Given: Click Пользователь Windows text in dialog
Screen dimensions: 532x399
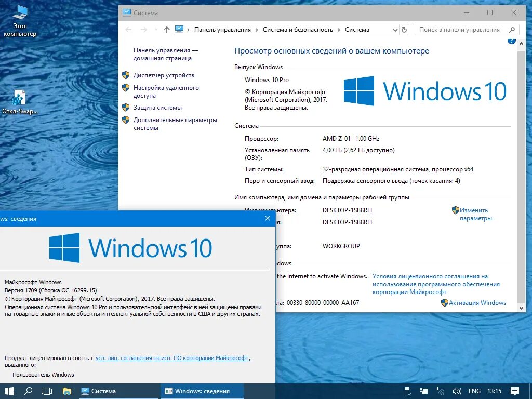Looking at the screenshot, I should tap(43, 375).
